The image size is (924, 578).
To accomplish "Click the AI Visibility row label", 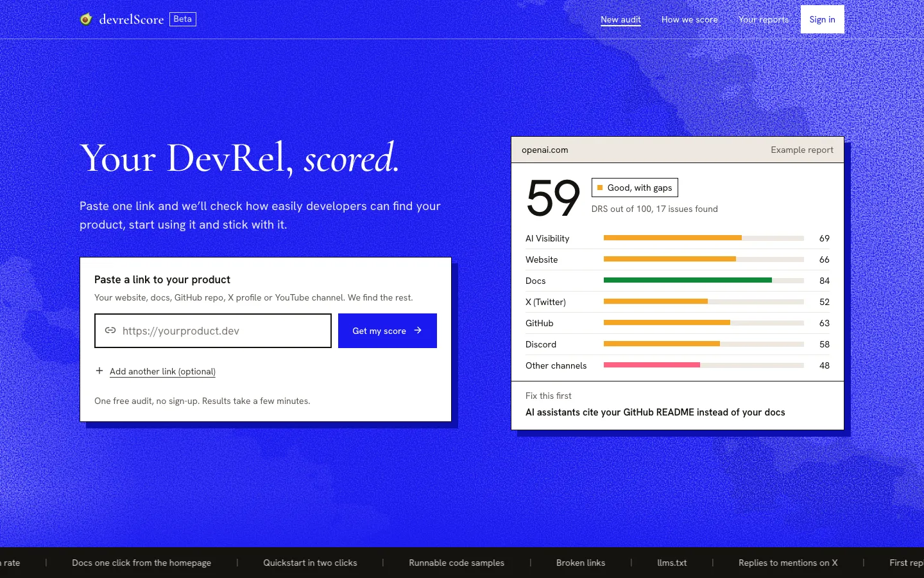I will pyautogui.click(x=547, y=238).
